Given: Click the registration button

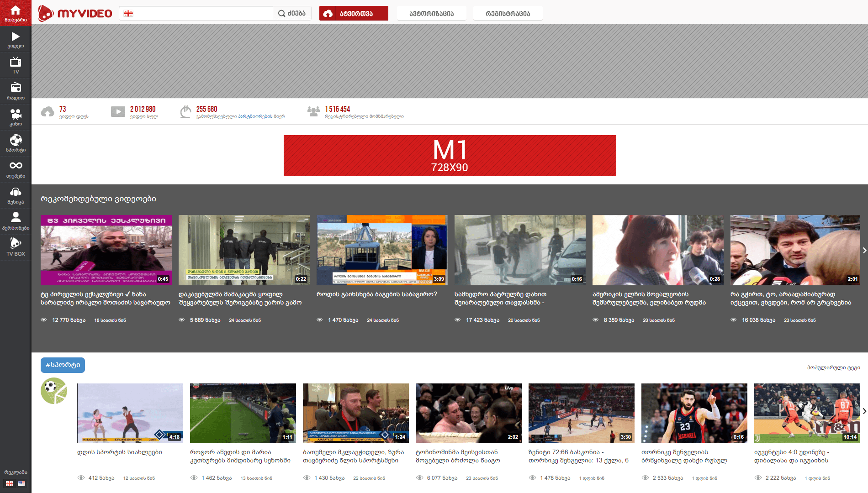Looking at the screenshot, I should click(508, 13).
